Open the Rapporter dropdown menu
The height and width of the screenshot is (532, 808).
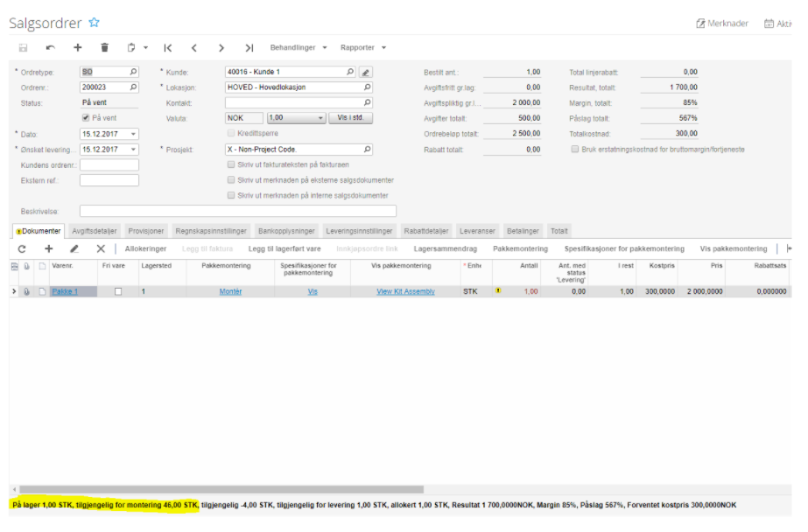coord(363,48)
